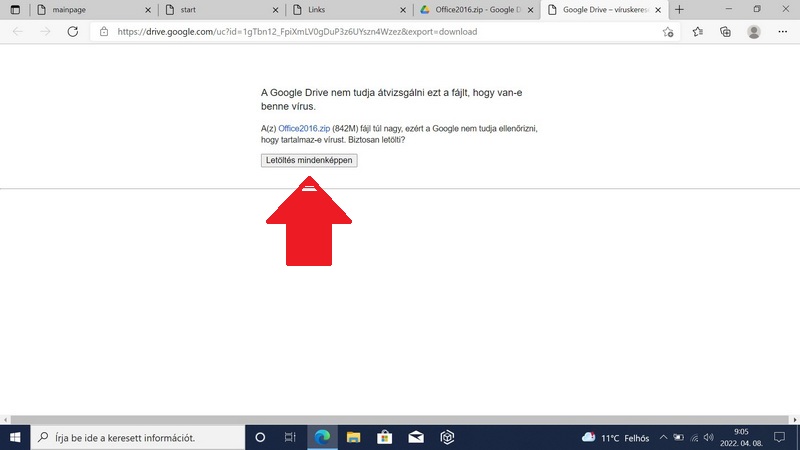800x450 pixels.
Task: Close the start tab
Action: click(276, 10)
